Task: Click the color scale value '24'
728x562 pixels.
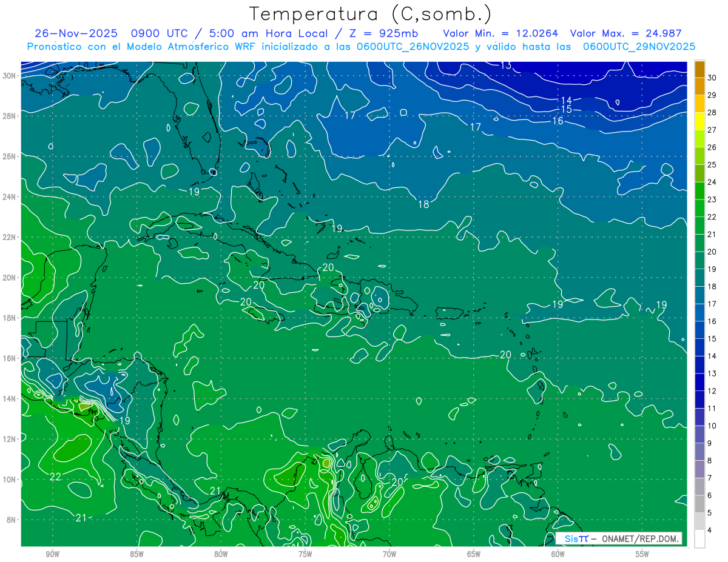Action: tap(712, 182)
